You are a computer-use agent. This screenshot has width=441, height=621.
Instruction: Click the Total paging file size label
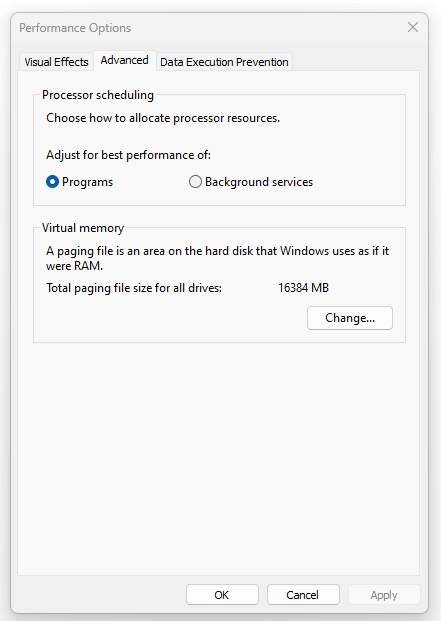pos(134,288)
